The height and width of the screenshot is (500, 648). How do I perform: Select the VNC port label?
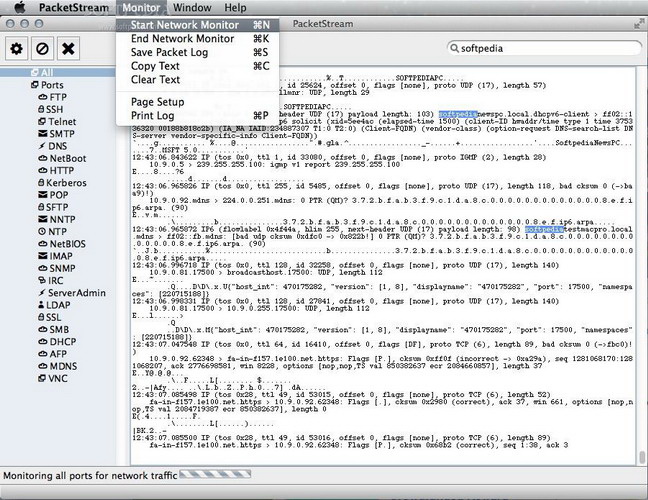tap(58, 379)
